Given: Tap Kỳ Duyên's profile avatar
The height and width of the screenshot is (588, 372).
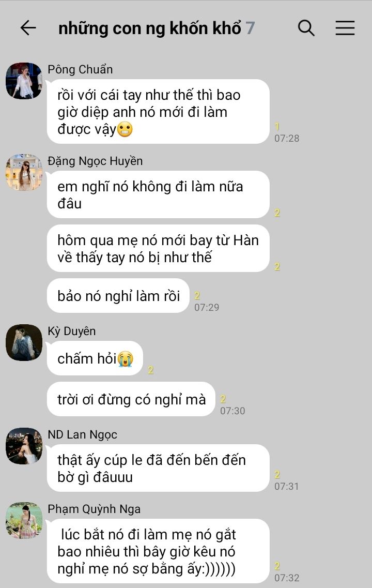Looking at the screenshot, I should tap(24, 342).
